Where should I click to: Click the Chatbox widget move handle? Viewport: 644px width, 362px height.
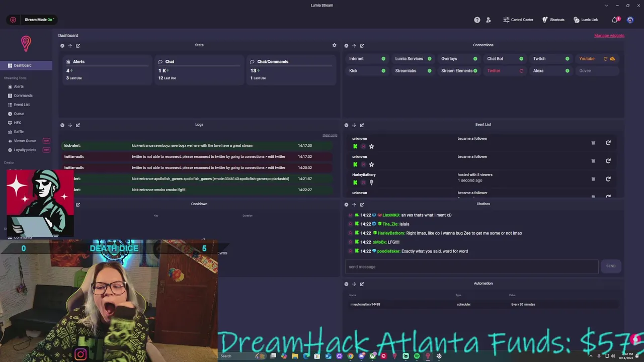354,205
